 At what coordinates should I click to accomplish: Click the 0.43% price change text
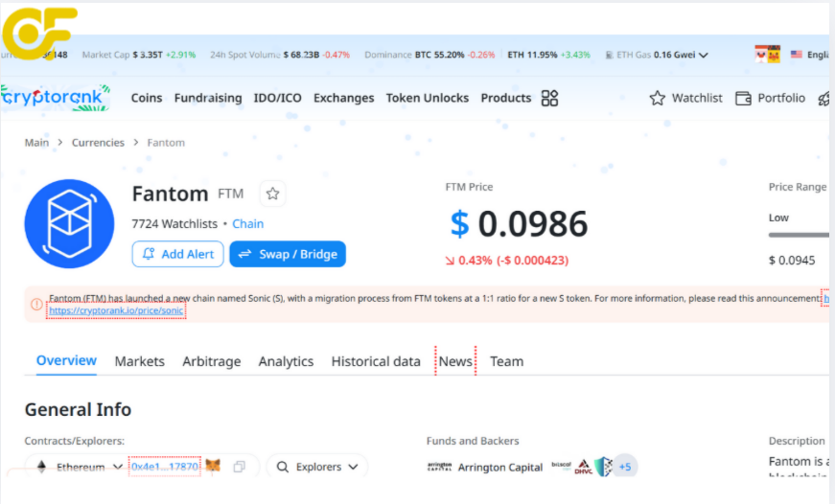tap(507, 261)
